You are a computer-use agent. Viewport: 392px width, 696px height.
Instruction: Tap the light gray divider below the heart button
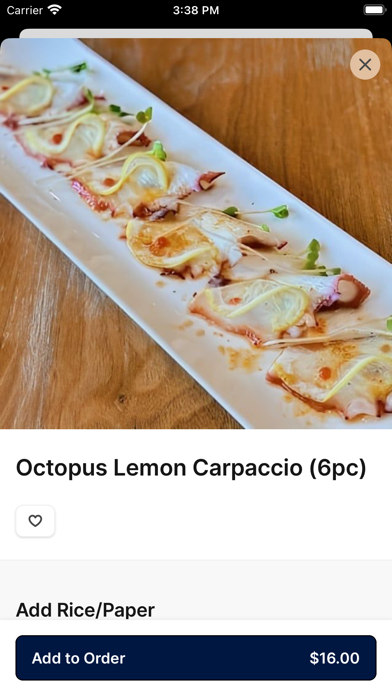coord(196,560)
